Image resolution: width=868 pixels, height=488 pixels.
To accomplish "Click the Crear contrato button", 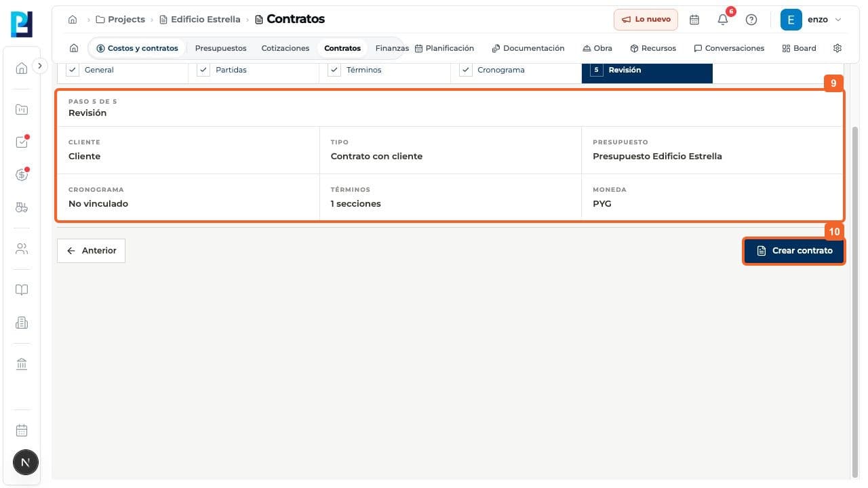I will pyautogui.click(x=794, y=251).
